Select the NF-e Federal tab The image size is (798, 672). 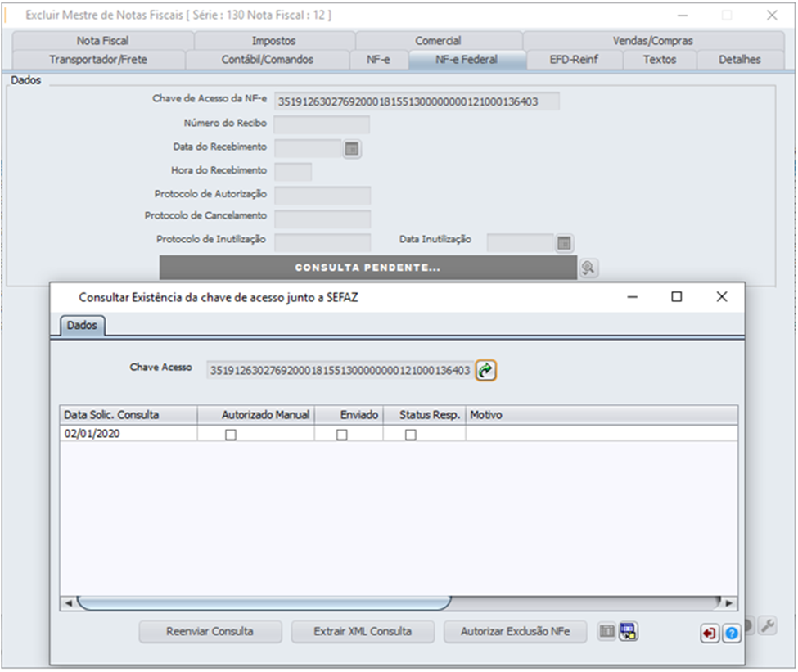467,60
